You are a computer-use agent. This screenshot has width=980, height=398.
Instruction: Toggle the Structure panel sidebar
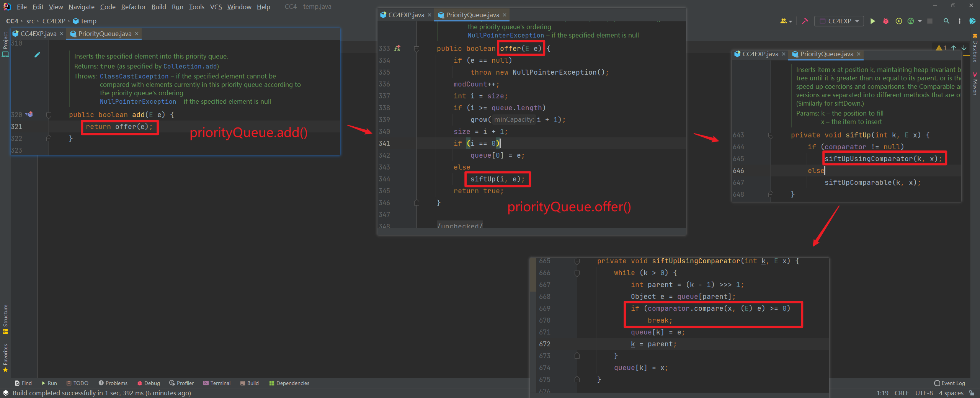tap(5, 318)
